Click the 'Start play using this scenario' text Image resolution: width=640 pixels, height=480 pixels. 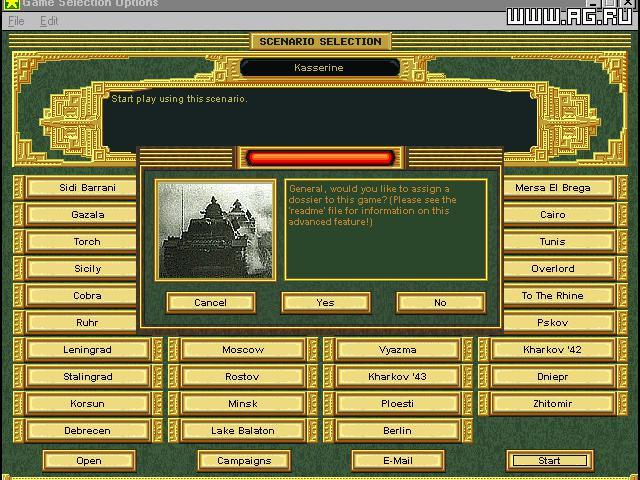(x=180, y=99)
